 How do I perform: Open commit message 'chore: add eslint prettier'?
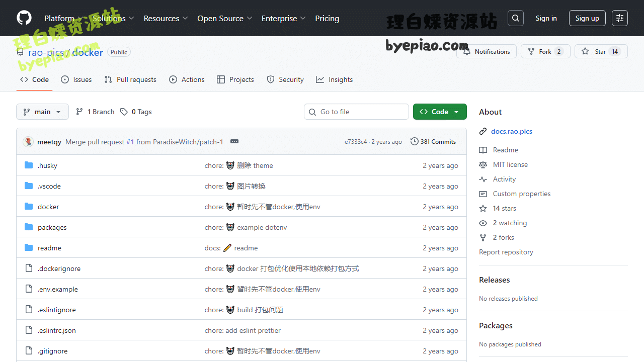click(x=243, y=330)
